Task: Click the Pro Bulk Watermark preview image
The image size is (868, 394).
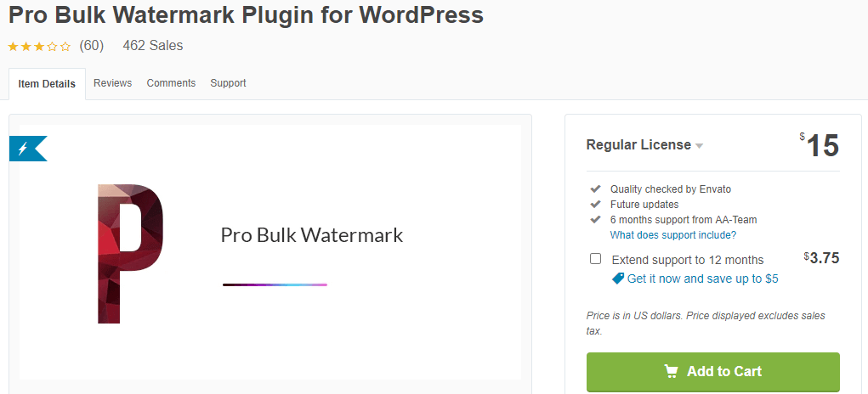Action: pos(270,252)
